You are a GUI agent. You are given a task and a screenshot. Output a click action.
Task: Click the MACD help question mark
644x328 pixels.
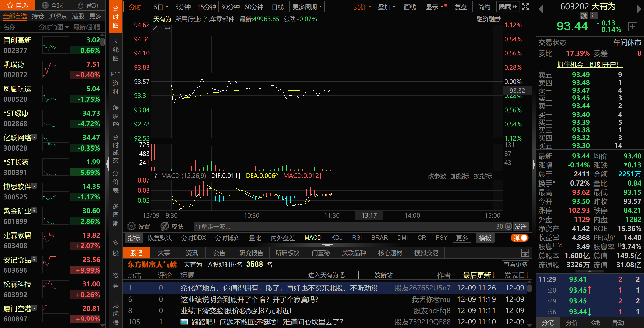pyautogui.click(x=156, y=176)
